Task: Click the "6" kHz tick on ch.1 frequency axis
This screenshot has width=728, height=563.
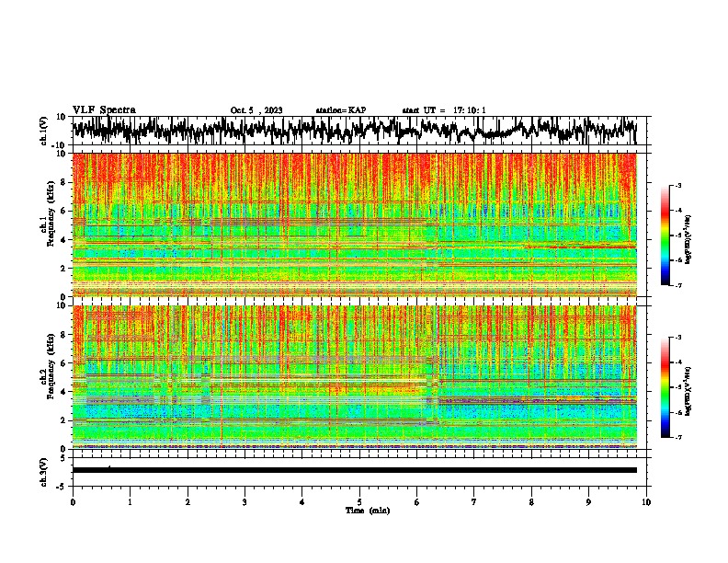Action: tap(63, 211)
